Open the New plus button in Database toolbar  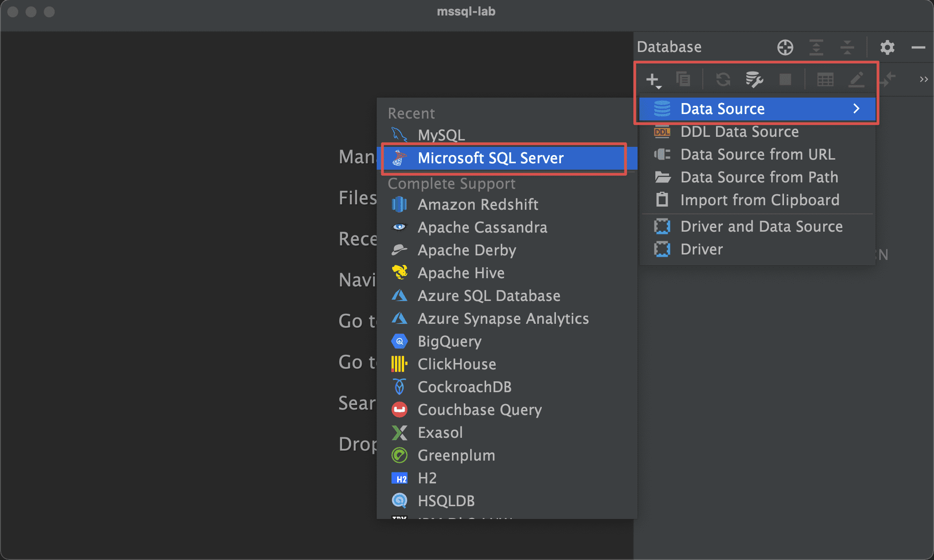tap(653, 80)
